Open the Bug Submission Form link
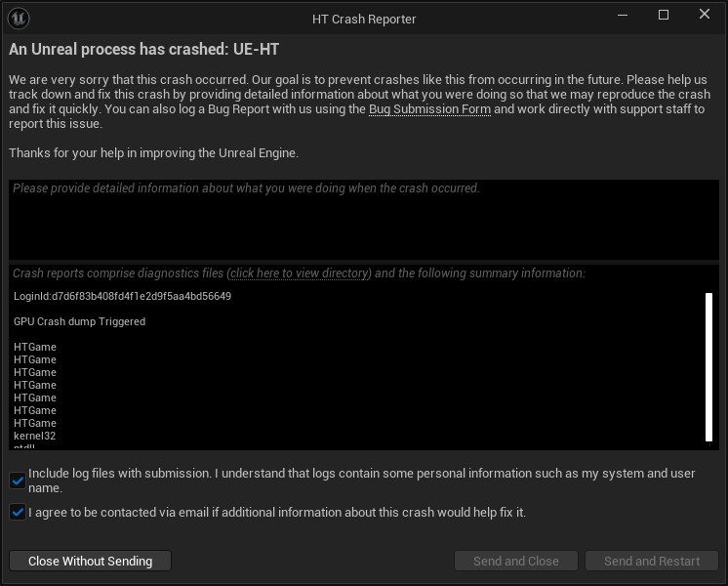The height and width of the screenshot is (586, 728). pyautogui.click(x=429, y=109)
